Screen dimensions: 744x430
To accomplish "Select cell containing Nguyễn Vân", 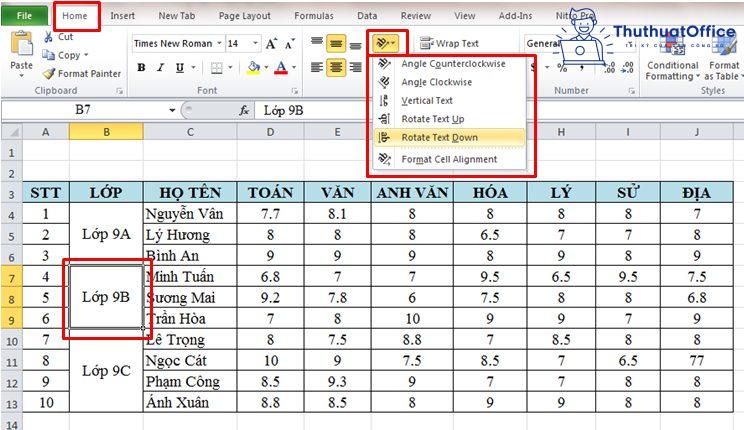I will 190,214.
